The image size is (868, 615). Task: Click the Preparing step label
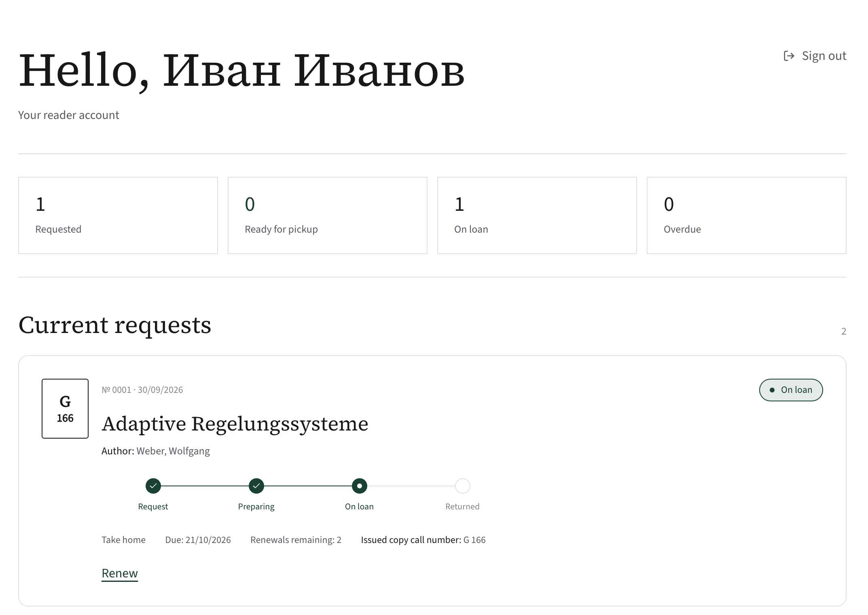pos(256,507)
